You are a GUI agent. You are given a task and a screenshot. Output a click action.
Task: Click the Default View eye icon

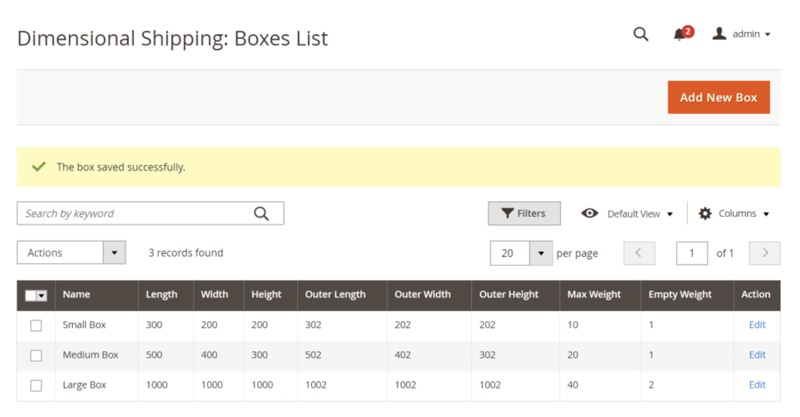589,213
